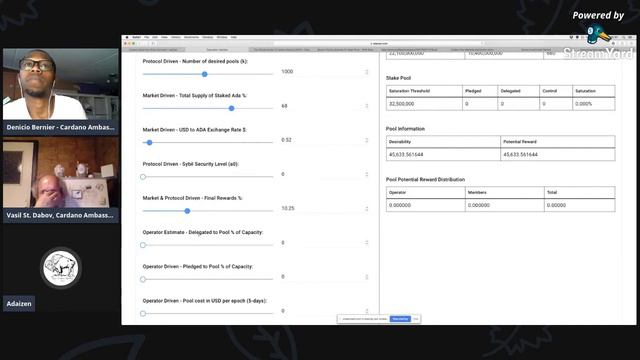Use the stepper on the desired pools field

pyautogui.click(x=367, y=72)
